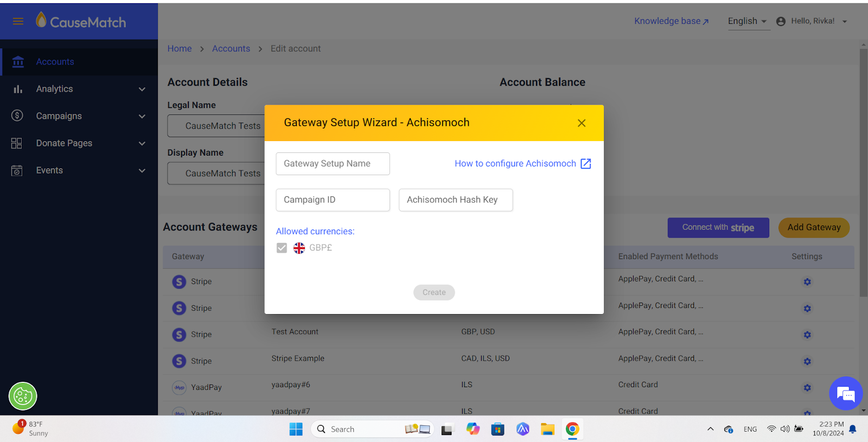Focus the Gateway Setup Name field
868x442 pixels.
click(x=333, y=164)
